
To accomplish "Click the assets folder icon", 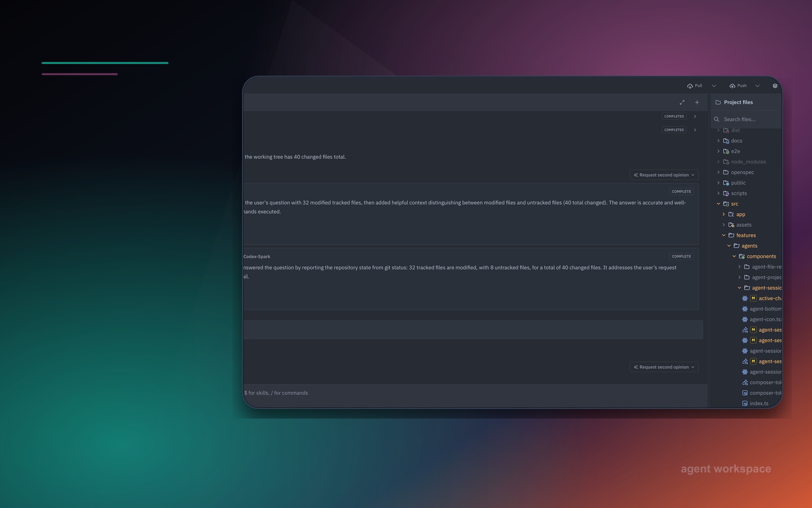I will click(731, 225).
